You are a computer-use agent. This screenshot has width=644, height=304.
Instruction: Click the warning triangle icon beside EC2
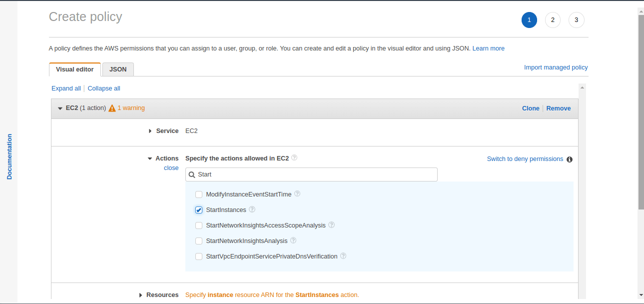tap(112, 108)
